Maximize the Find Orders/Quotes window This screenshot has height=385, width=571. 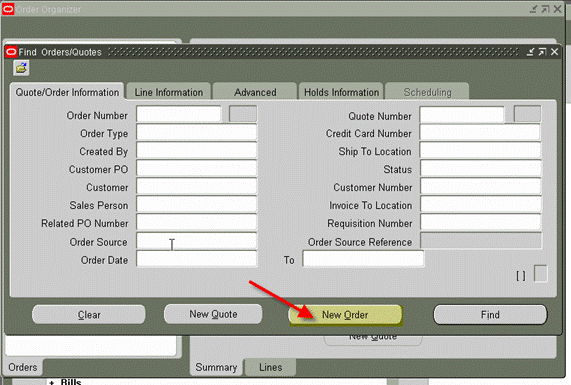pyautogui.click(x=542, y=52)
